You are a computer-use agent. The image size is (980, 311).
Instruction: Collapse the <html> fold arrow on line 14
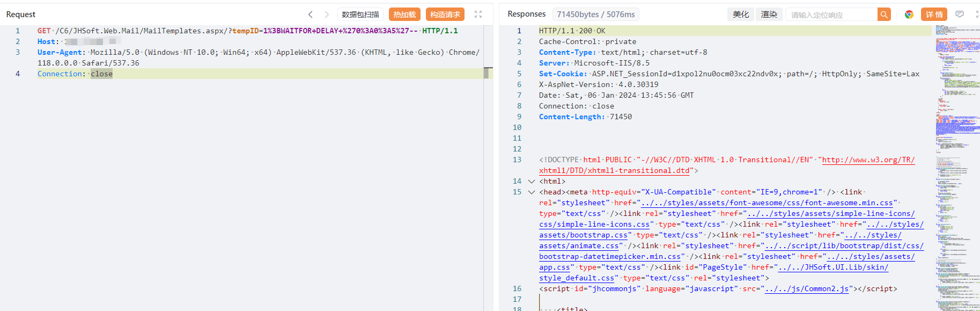532,182
